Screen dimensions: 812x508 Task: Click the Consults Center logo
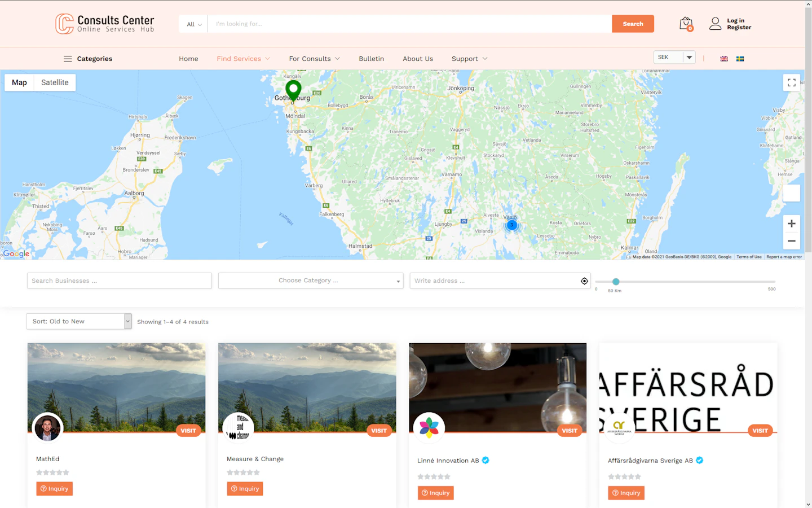pos(105,24)
